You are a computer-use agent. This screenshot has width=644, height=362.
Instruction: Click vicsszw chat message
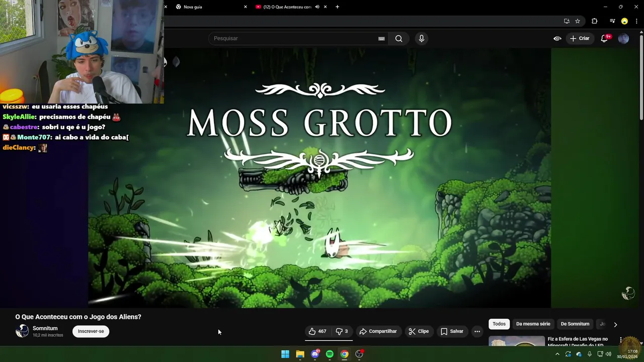pyautogui.click(x=55, y=107)
